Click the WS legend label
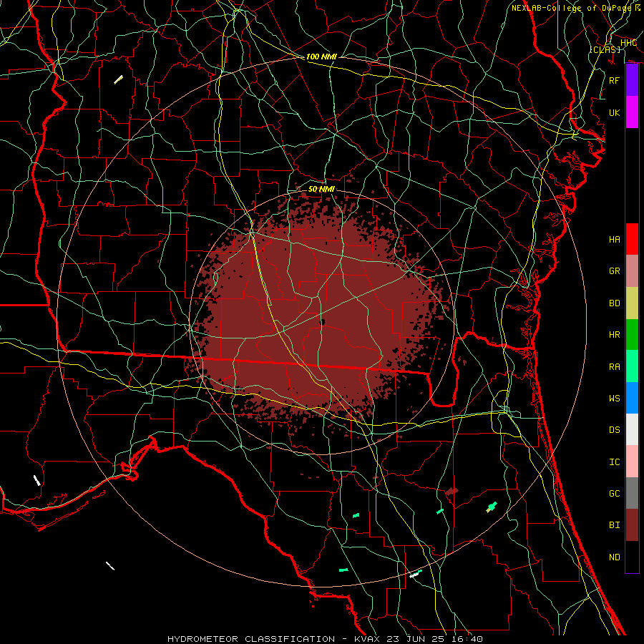Screen dimensions: 644x644 coord(614,399)
